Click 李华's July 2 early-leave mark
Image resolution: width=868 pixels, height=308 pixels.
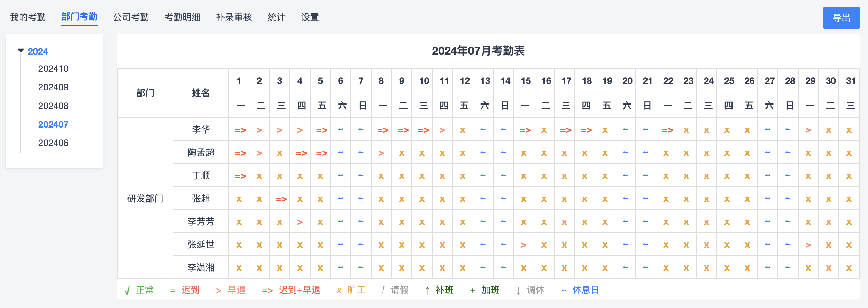[259, 130]
